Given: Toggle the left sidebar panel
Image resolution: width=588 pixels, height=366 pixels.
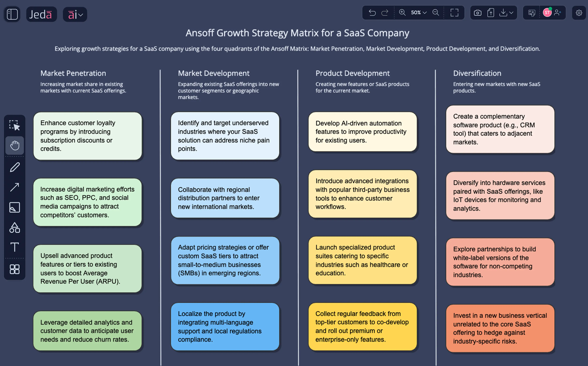Looking at the screenshot, I should 12,14.
